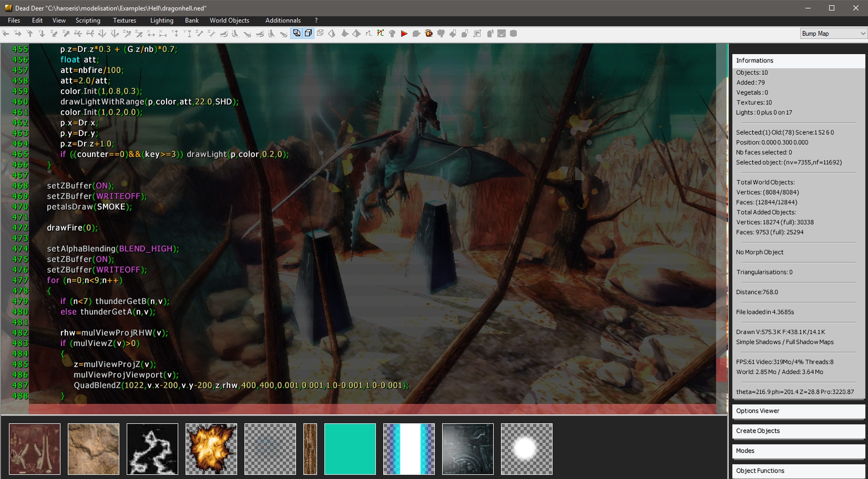Click the 'Objects: 10' info line
The height and width of the screenshot is (479, 868).
pyautogui.click(x=752, y=72)
